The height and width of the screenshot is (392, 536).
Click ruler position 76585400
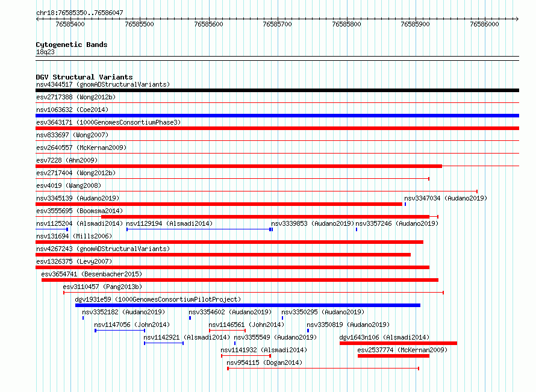point(70,24)
